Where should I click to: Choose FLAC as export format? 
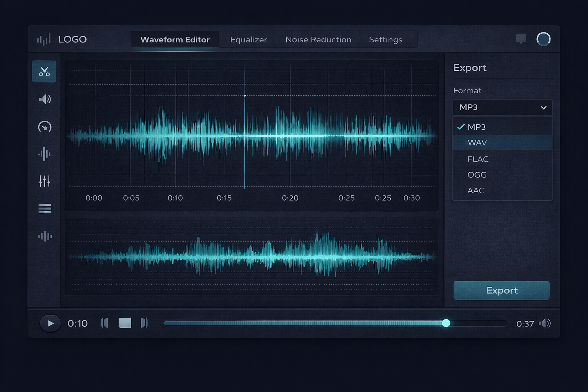(478, 159)
